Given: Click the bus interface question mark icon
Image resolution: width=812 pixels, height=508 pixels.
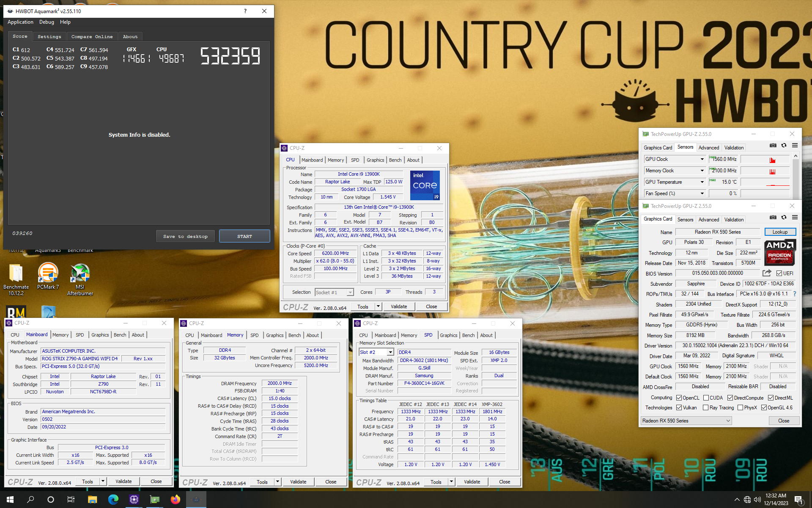Looking at the screenshot, I should click(795, 294).
